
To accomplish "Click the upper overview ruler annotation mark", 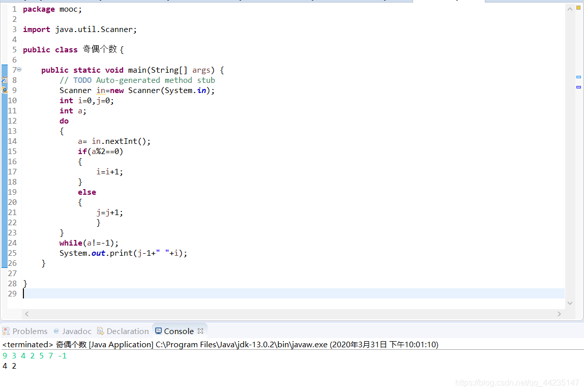I will coord(578,77).
